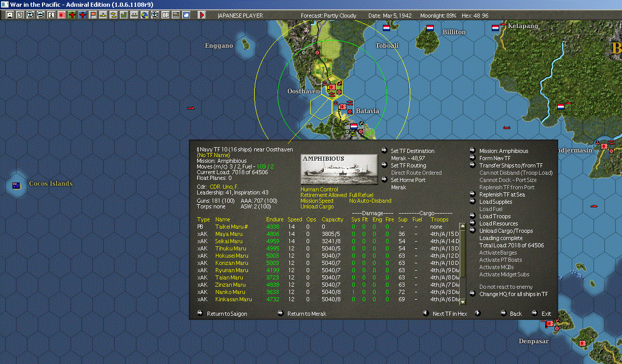Select Form New TF

tap(494, 158)
